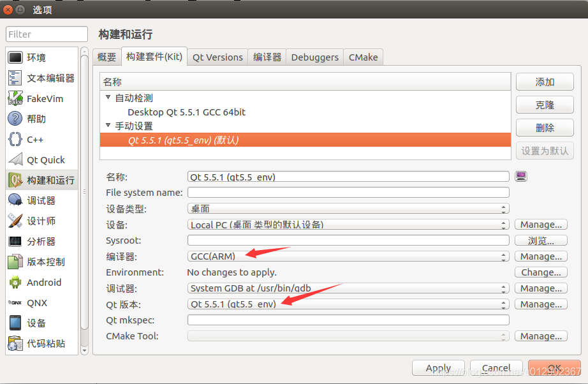
Task: Click the Sysroot path field
Action: point(348,240)
